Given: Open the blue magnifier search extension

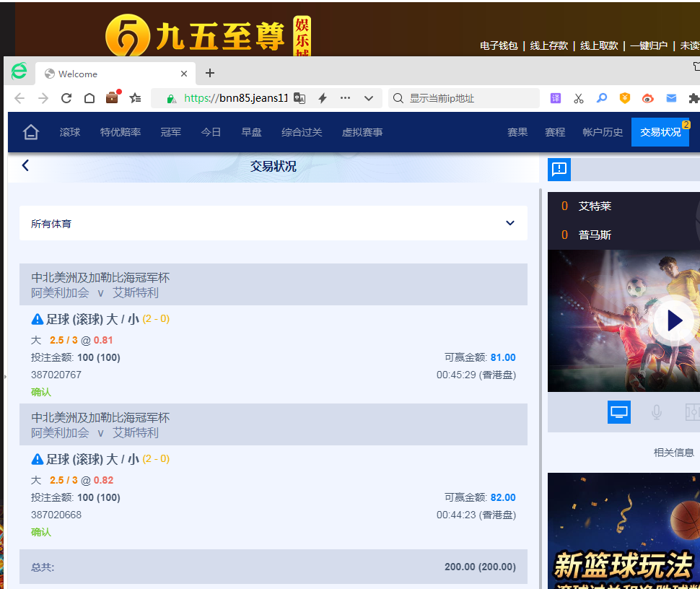Looking at the screenshot, I should (601, 97).
